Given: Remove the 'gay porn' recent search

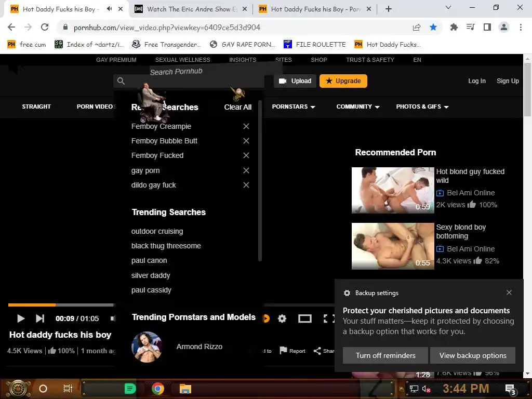Looking at the screenshot, I should click(x=246, y=170).
